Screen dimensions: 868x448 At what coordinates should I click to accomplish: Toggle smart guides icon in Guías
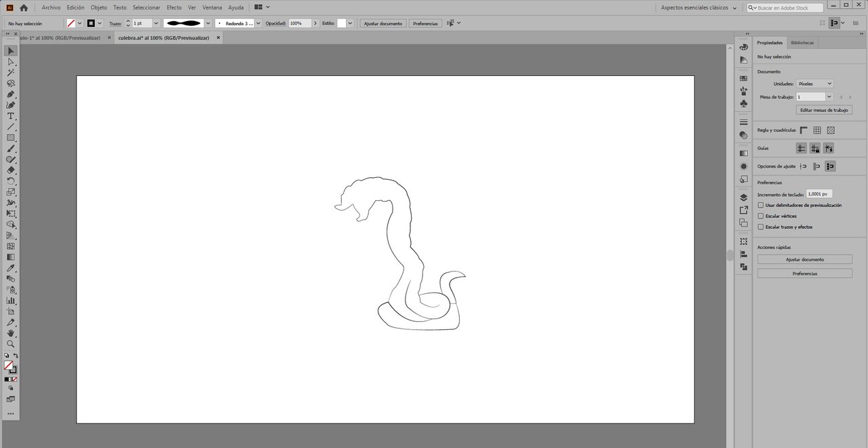tap(829, 148)
